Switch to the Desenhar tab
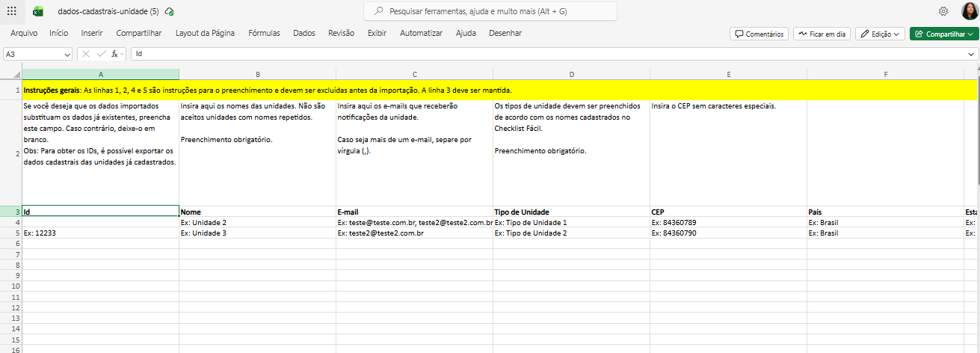This screenshot has height=353, width=980. tap(505, 33)
